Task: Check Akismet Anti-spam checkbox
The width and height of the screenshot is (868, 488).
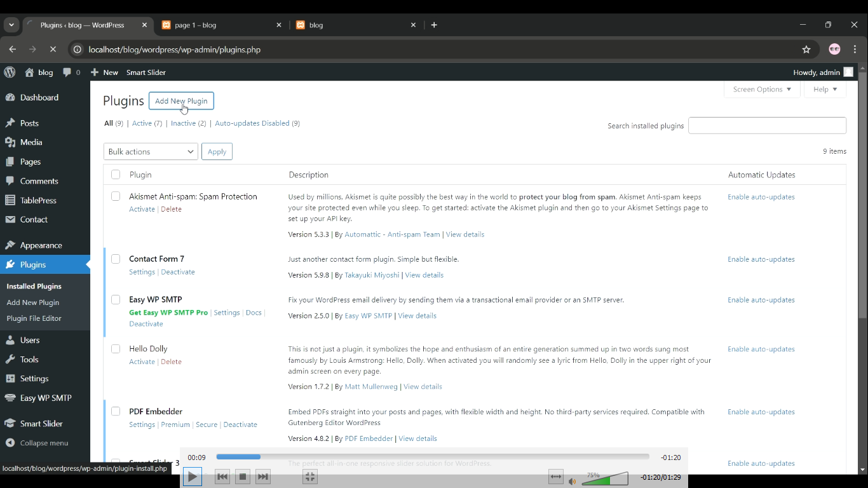Action: coord(116,196)
